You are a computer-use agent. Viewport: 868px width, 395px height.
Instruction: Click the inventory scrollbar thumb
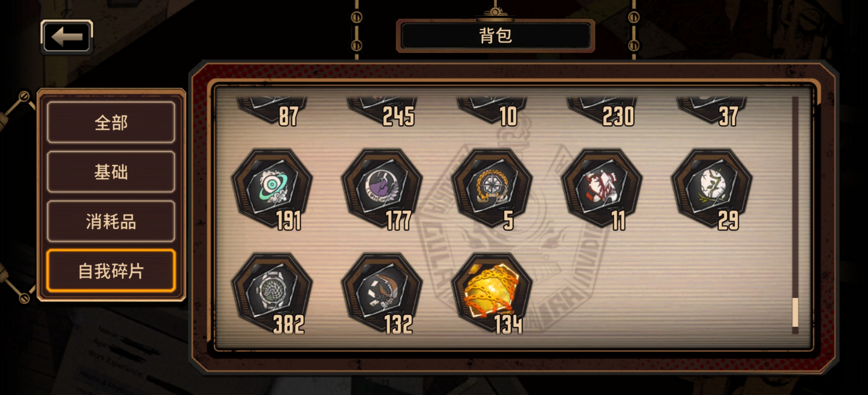pyautogui.click(x=795, y=312)
